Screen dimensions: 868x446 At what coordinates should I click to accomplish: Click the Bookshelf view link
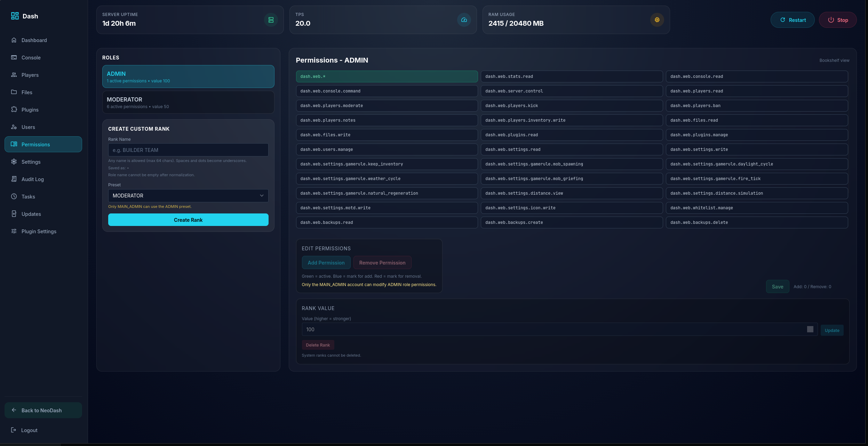[x=834, y=60]
